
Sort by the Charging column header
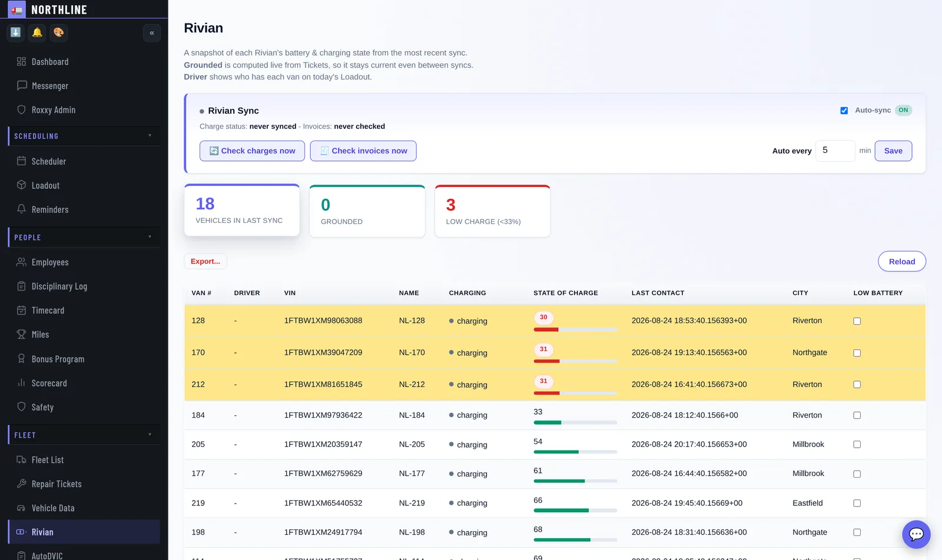click(x=467, y=293)
